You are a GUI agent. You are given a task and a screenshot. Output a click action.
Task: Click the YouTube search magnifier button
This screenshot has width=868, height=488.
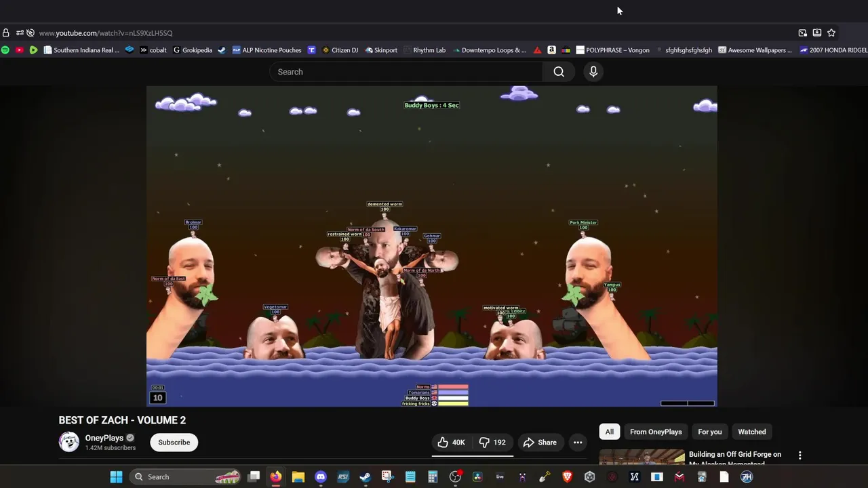pyautogui.click(x=559, y=72)
